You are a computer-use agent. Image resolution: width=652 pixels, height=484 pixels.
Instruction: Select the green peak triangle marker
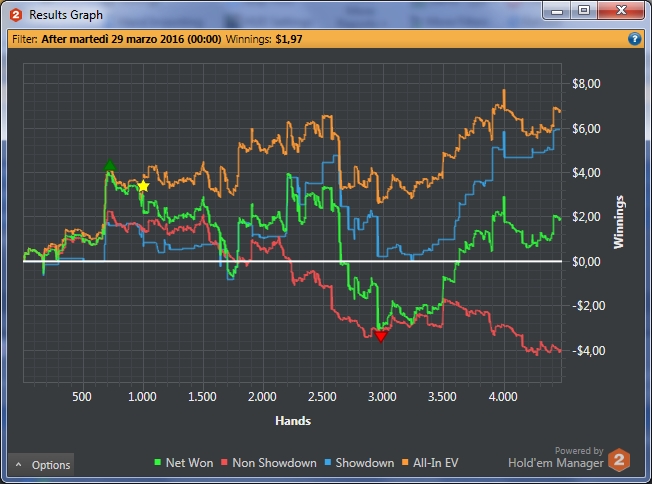point(109,165)
